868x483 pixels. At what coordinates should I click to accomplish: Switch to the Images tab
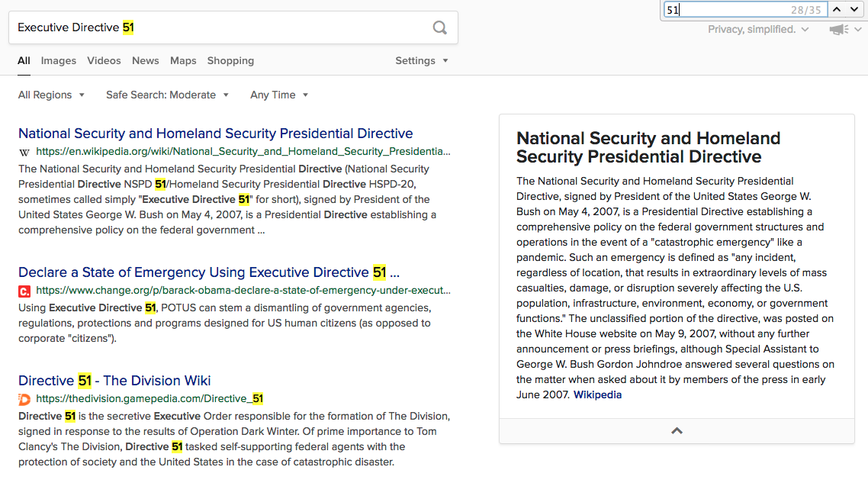(59, 61)
